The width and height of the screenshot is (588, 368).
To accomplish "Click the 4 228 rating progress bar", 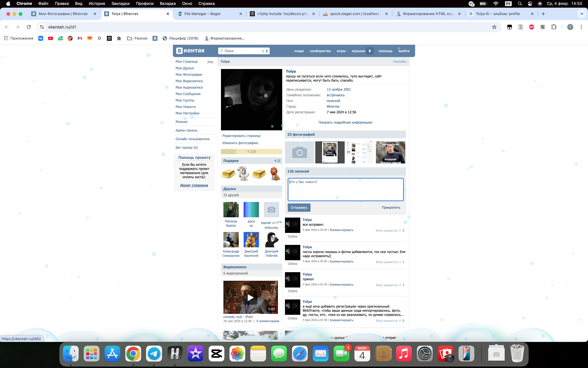I will [x=251, y=152].
